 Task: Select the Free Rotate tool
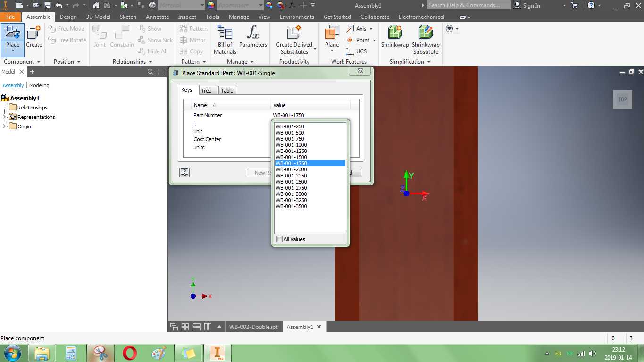[67, 40]
